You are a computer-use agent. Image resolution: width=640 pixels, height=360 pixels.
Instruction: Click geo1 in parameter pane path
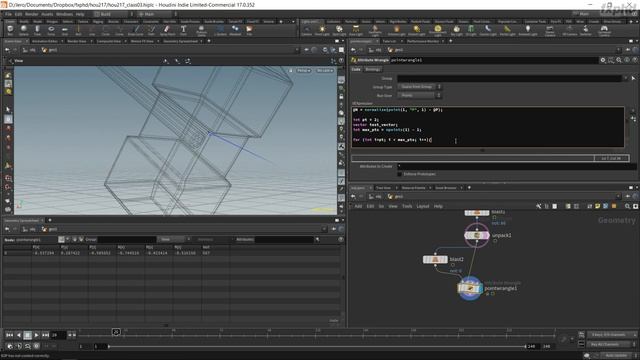[396, 50]
